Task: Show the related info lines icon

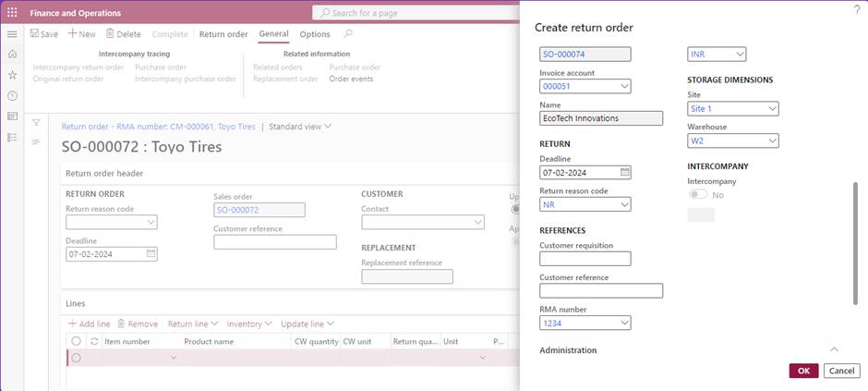Action: click(36, 142)
